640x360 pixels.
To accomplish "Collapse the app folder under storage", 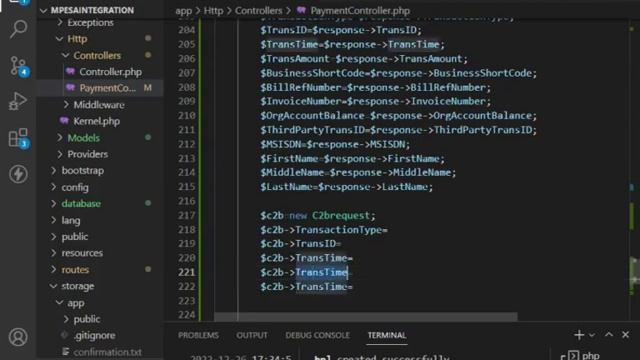I will coord(60,302).
